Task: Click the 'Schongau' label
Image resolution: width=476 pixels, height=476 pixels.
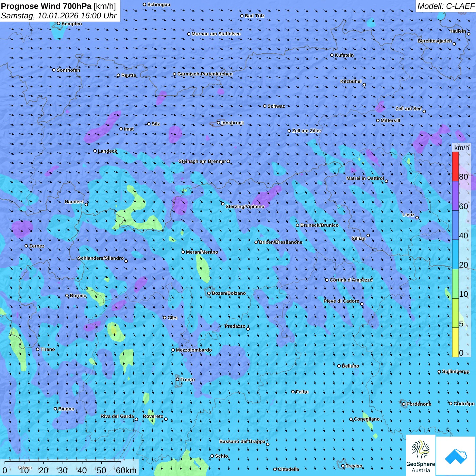Action: tap(159, 4)
